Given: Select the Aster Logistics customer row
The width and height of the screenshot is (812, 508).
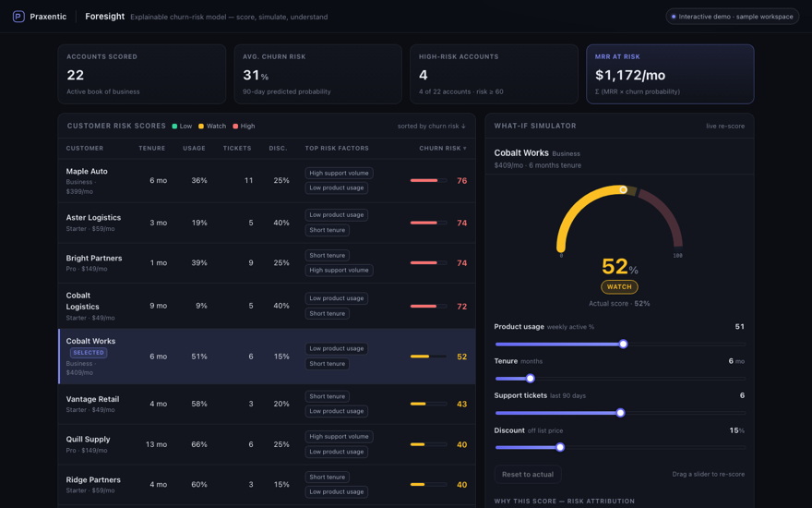Looking at the screenshot, I should coord(267,223).
